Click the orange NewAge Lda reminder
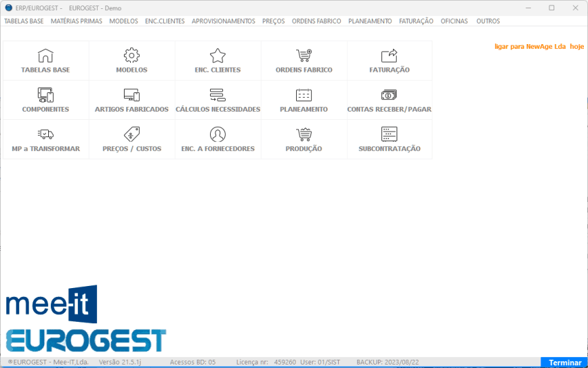The image size is (588, 368). pos(538,47)
